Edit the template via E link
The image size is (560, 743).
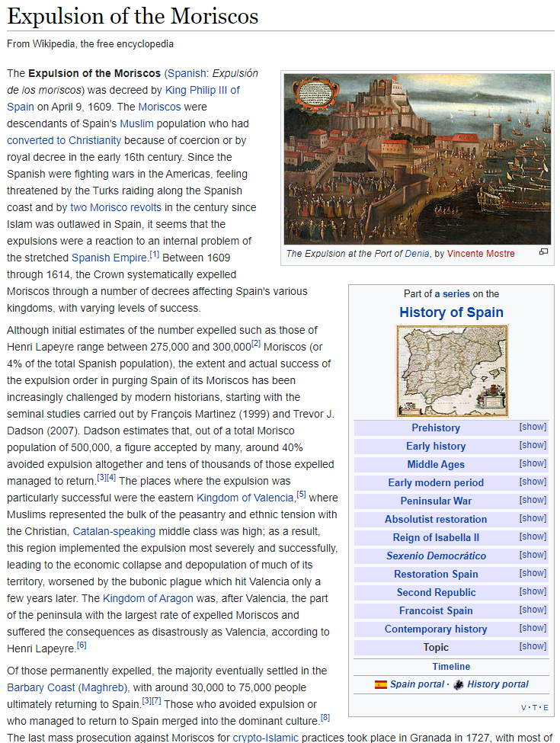546,708
